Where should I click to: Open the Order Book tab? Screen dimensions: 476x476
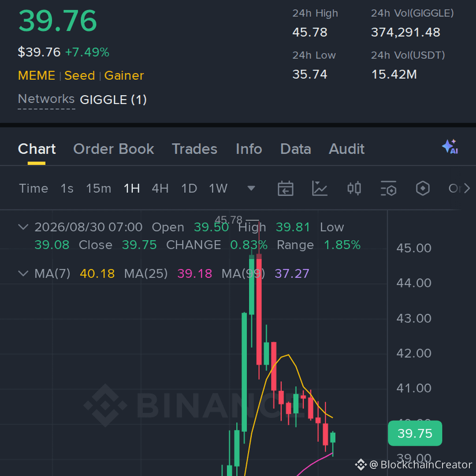point(114,149)
